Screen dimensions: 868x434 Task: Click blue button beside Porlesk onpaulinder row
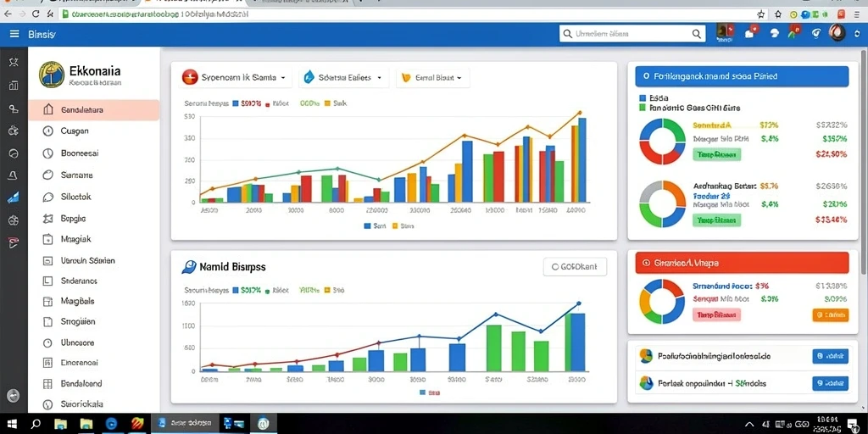coord(831,383)
